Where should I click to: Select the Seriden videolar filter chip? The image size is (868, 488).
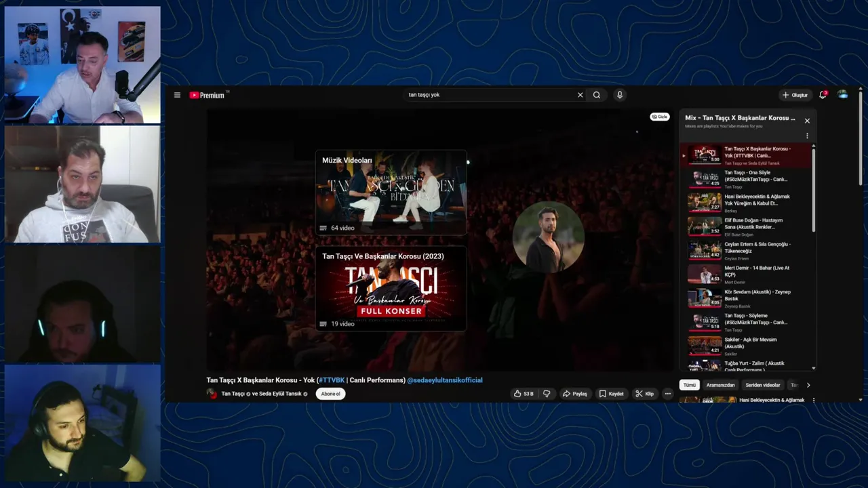point(763,385)
